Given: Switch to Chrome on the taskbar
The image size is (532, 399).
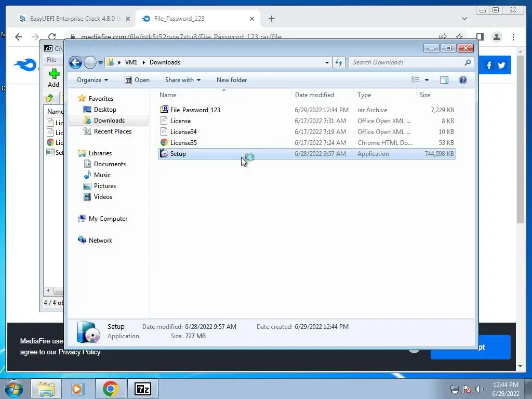Looking at the screenshot, I should (110, 389).
